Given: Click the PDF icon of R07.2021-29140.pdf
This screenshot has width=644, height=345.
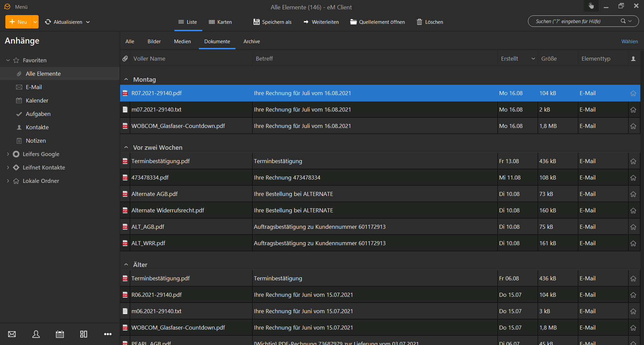Looking at the screenshot, I should coord(125,93).
